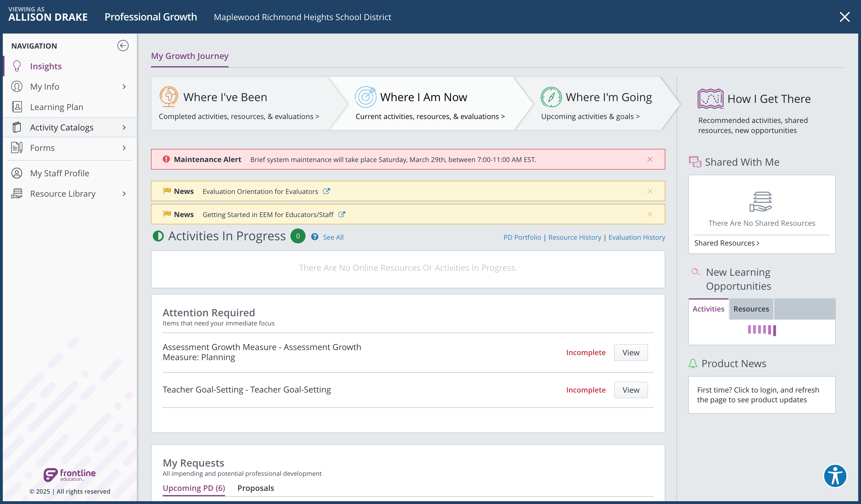Expand the Activity Catalogs chevron
The image size is (861, 504).
tap(124, 127)
